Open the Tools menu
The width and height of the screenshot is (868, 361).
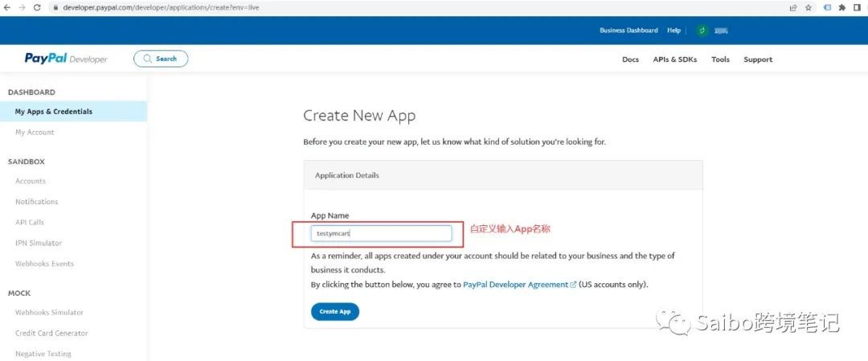(720, 59)
